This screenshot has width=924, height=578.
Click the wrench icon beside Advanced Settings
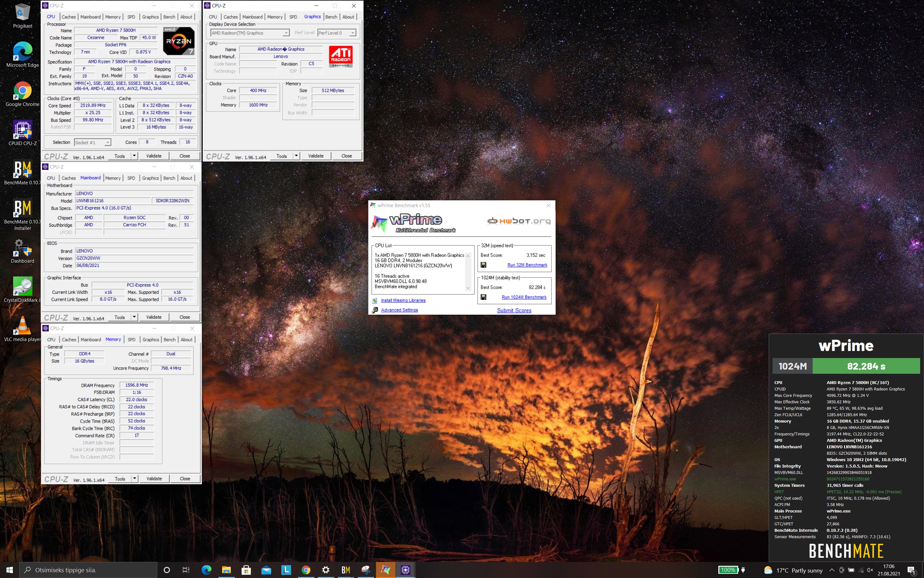pos(375,310)
